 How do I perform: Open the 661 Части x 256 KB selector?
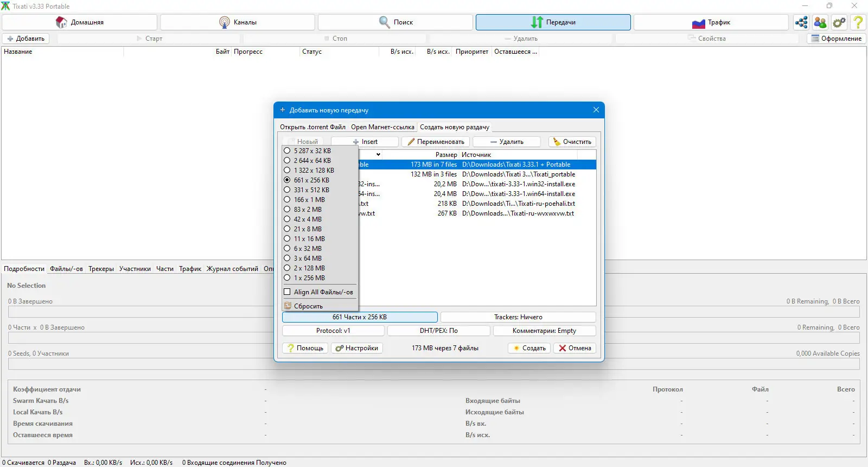pos(360,317)
